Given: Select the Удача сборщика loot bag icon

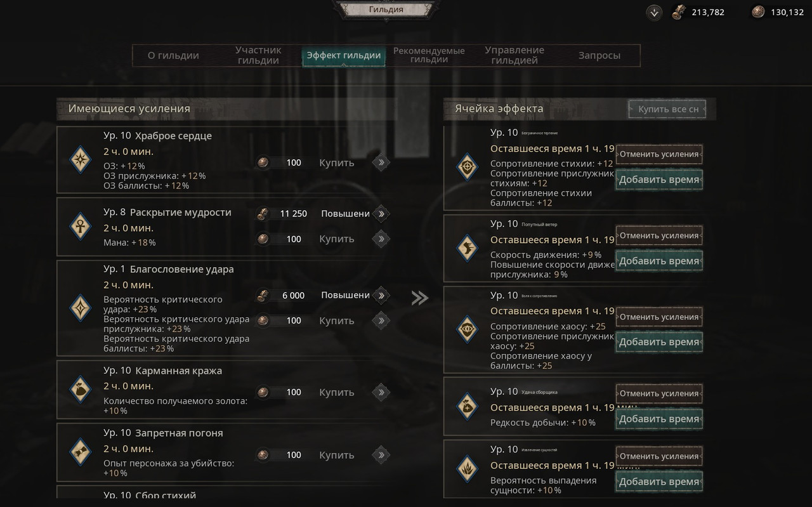Looking at the screenshot, I should tap(468, 407).
